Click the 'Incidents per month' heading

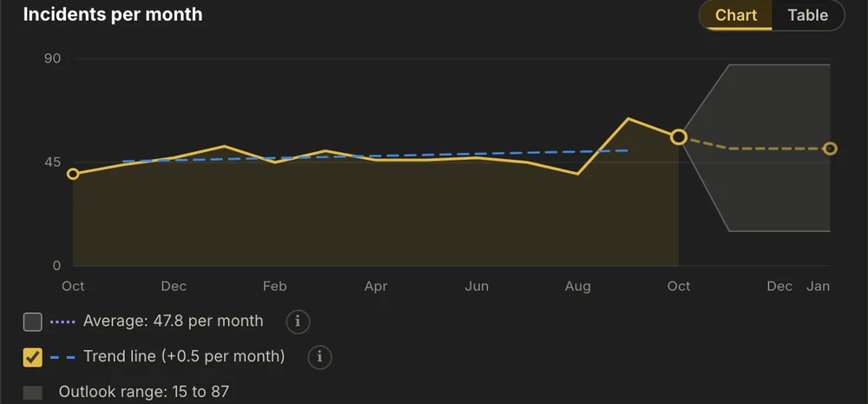pyautogui.click(x=113, y=15)
